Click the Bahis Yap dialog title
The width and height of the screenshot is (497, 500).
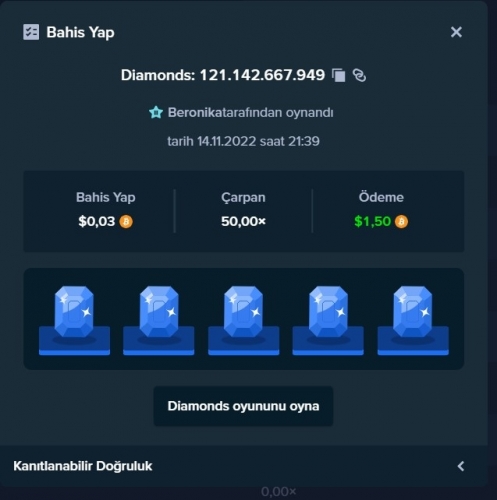pos(80,32)
